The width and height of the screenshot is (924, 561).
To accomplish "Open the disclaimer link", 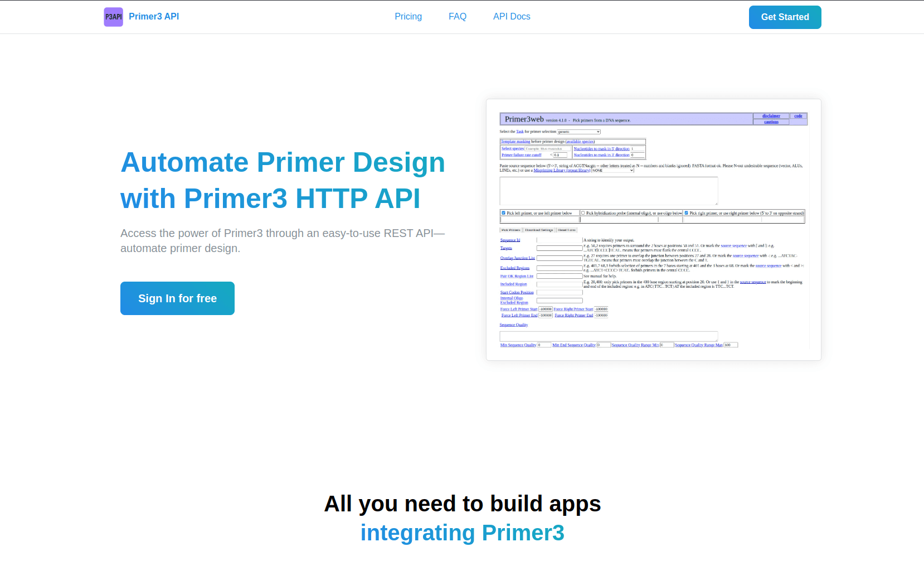I will 771,116.
